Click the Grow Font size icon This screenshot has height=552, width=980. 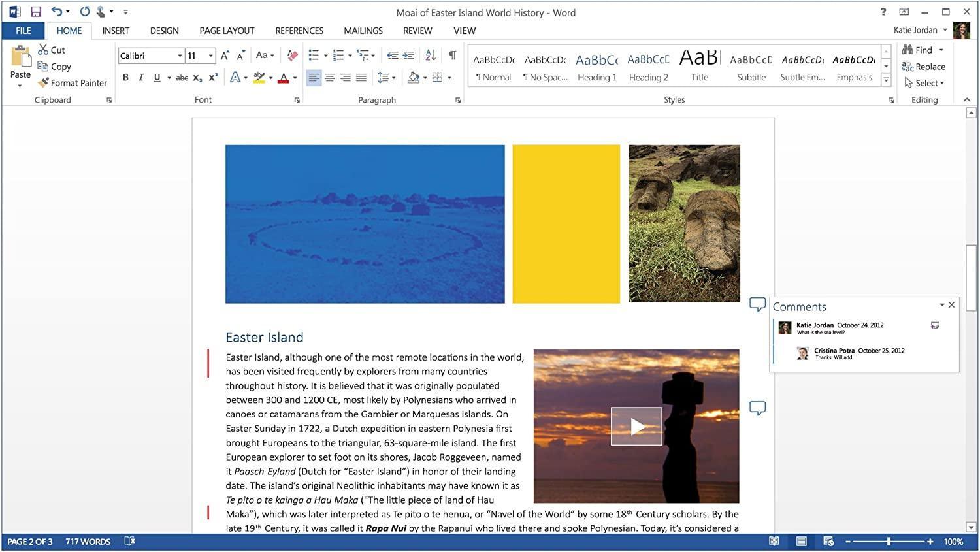tap(225, 56)
